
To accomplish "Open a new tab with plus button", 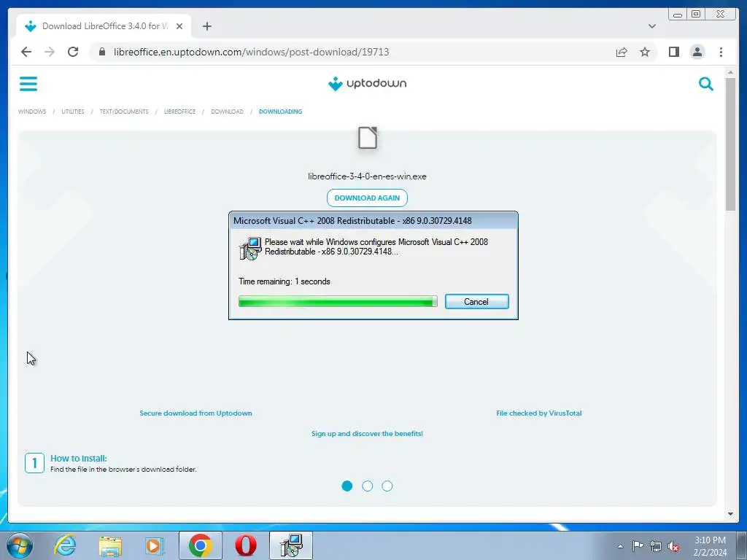I will click(x=206, y=26).
